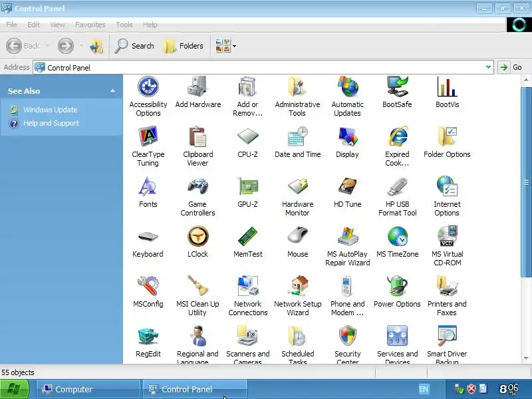Select MS AutoPlay Repair Wizard icon
Image resolution: width=532 pixels, height=399 pixels.
point(347,236)
